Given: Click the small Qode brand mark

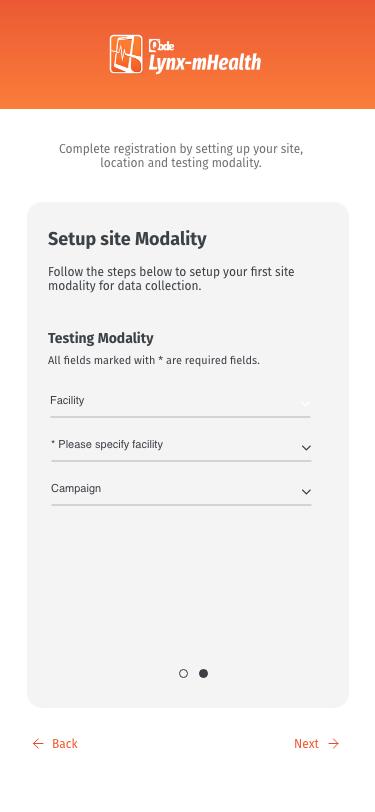Looking at the screenshot, I should pyautogui.click(x=161, y=46).
